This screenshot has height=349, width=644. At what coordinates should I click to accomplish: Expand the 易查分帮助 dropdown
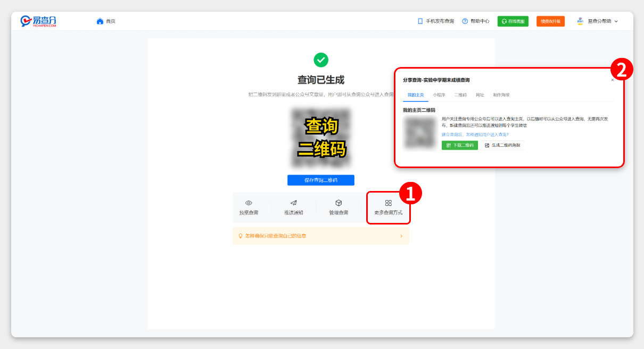click(x=599, y=21)
